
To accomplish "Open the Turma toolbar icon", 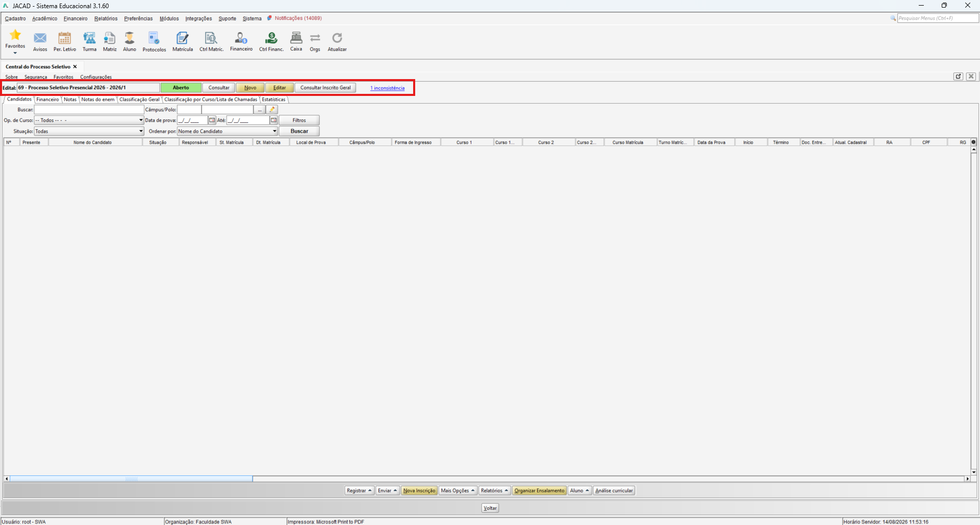I will pyautogui.click(x=89, y=38).
